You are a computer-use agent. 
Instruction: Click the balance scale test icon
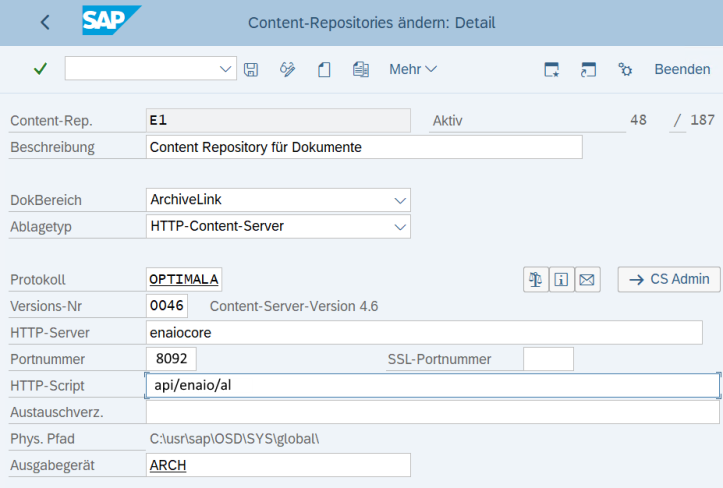point(535,280)
